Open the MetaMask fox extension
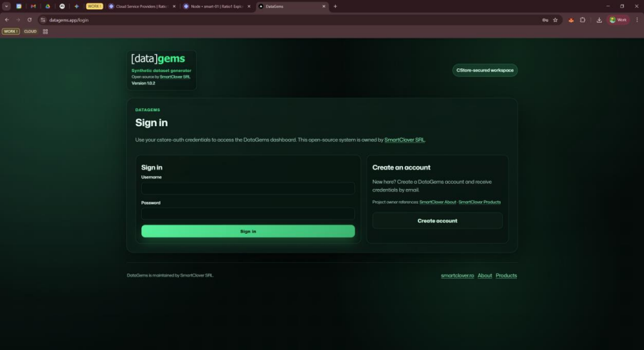This screenshot has height=350, width=644. coord(571,20)
